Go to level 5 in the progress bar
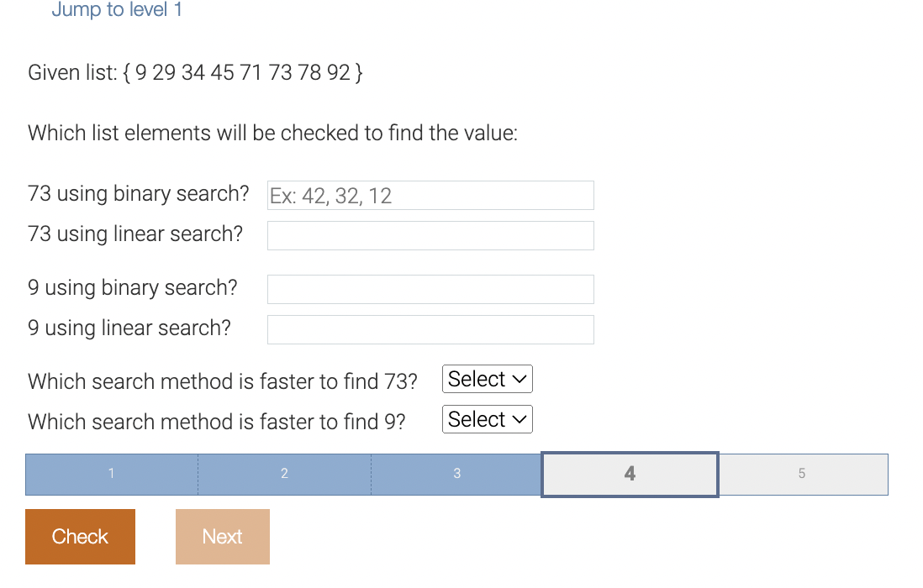This screenshot has width=923, height=588. coord(803,474)
